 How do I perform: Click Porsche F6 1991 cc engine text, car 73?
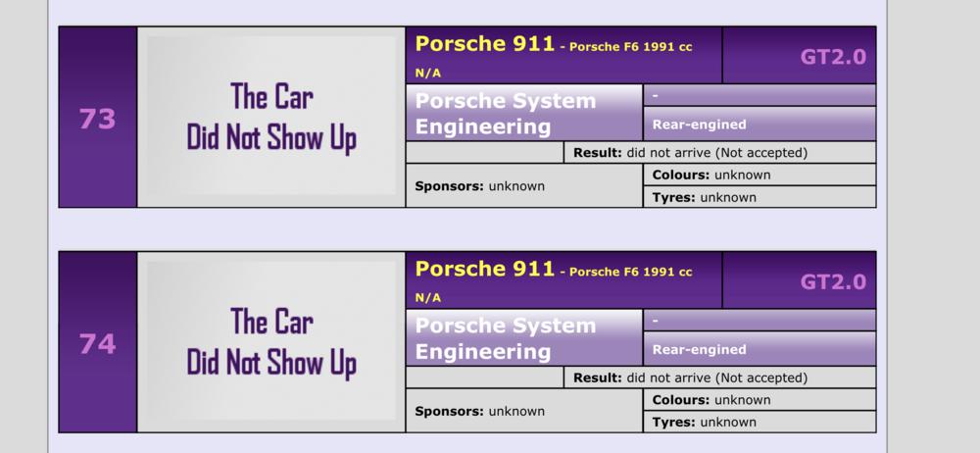(x=630, y=47)
